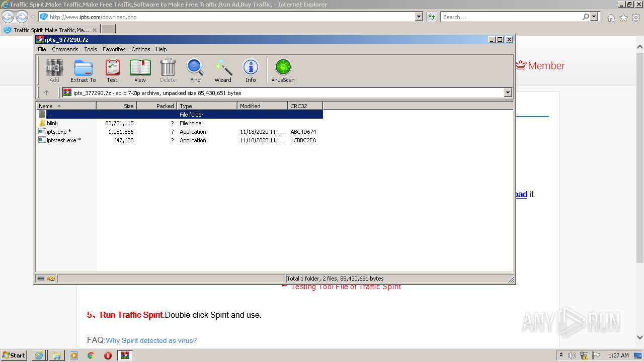Image resolution: width=644 pixels, height=362 pixels.
Task: Sort by Packed column header
Action: [156, 106]
